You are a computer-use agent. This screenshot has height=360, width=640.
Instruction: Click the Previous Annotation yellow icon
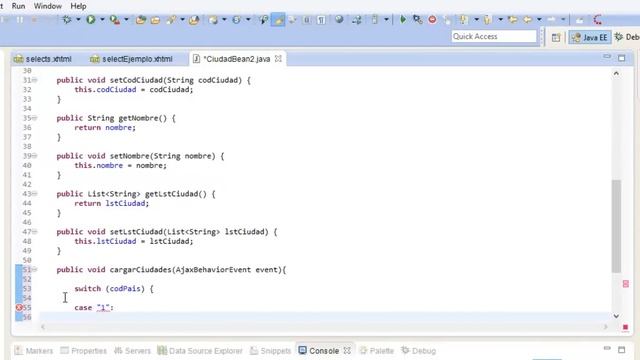coord(487,20)
